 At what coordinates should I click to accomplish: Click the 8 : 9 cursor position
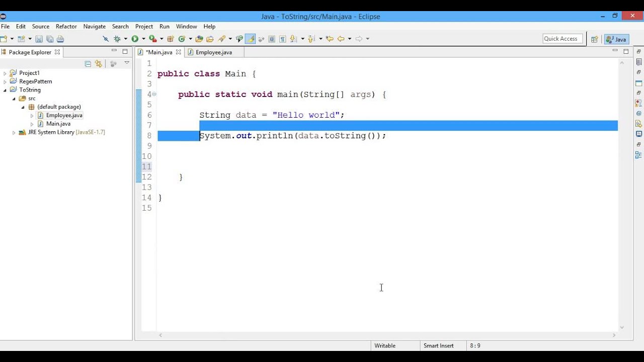tap(475, 346)
